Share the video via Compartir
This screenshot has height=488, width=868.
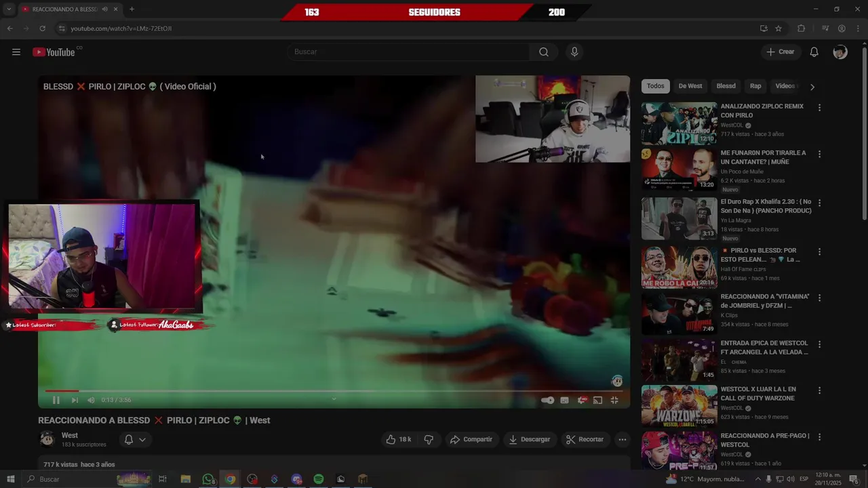point(471,439)
